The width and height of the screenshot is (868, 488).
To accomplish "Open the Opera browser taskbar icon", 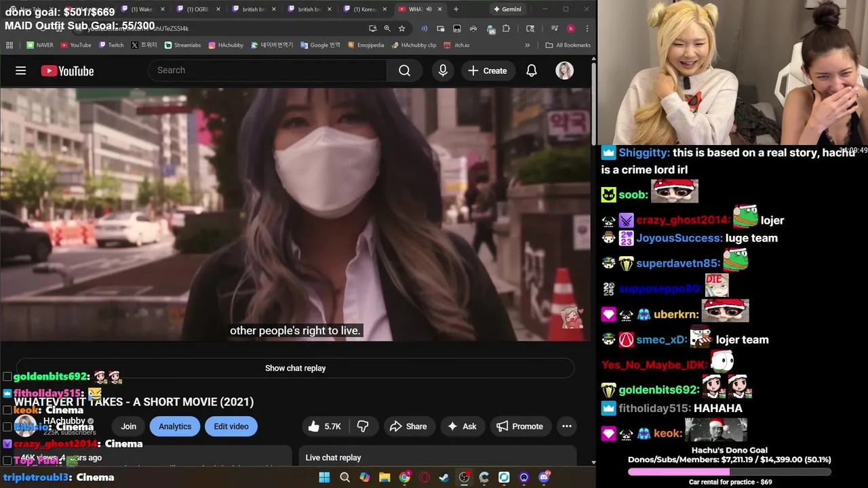I will tap(425, 477).
